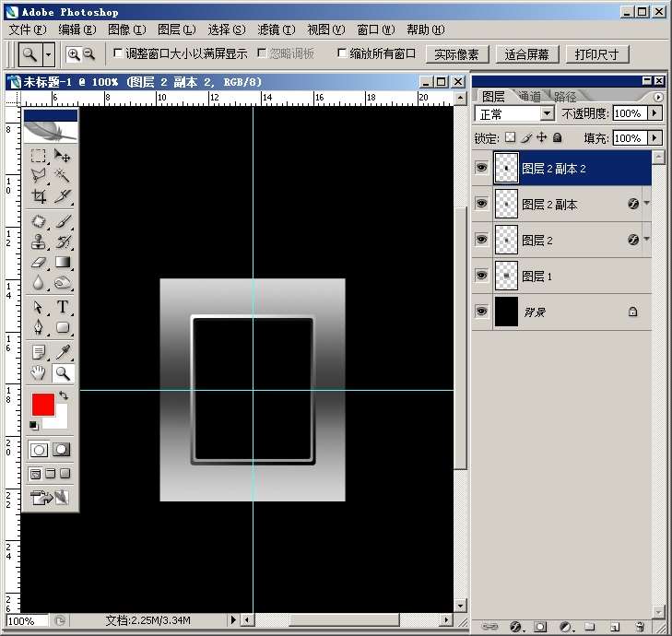Hide layer 图层 2 副本 2
Viewport: 672px width, 636px height.
482,167
